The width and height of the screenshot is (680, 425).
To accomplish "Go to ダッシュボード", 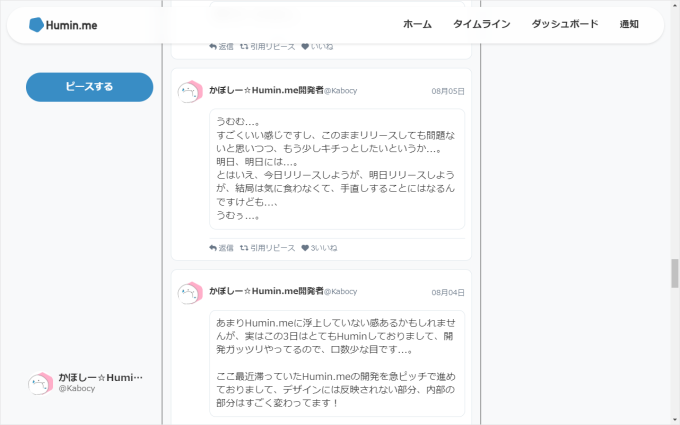I will (565, 24).
